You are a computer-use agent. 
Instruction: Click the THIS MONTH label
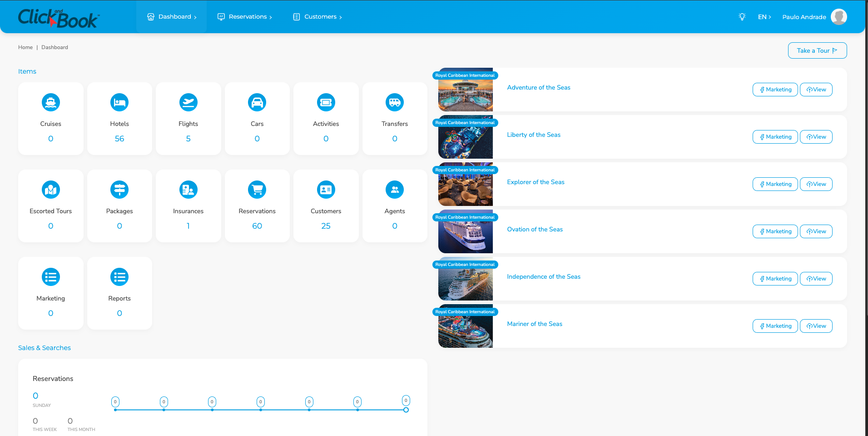click(x=81, y=429)
